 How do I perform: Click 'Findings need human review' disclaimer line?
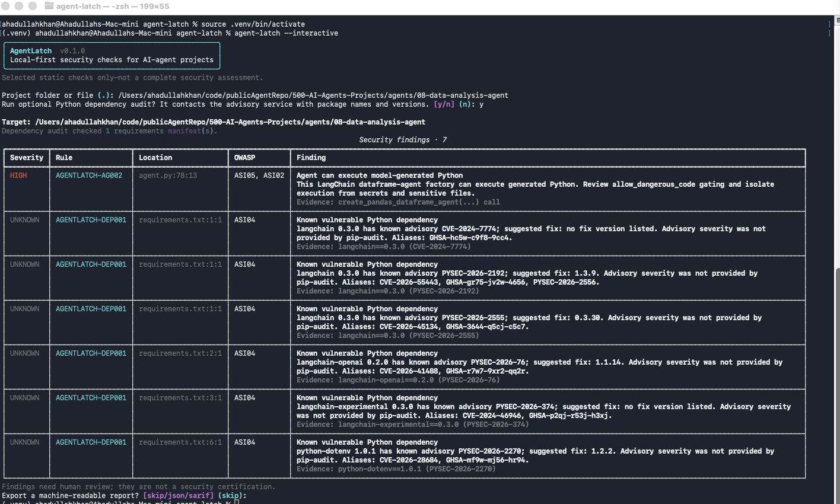tap(138, 487)
